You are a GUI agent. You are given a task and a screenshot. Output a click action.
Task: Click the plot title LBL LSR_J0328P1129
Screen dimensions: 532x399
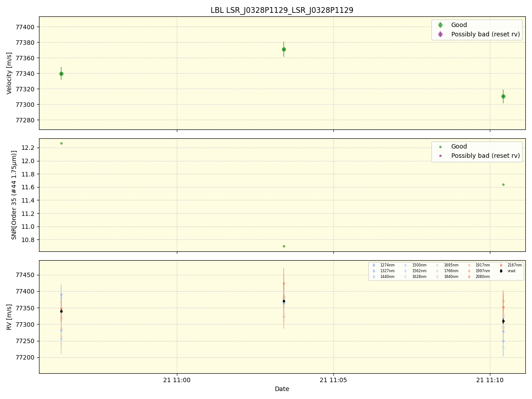tap(282, 10)
